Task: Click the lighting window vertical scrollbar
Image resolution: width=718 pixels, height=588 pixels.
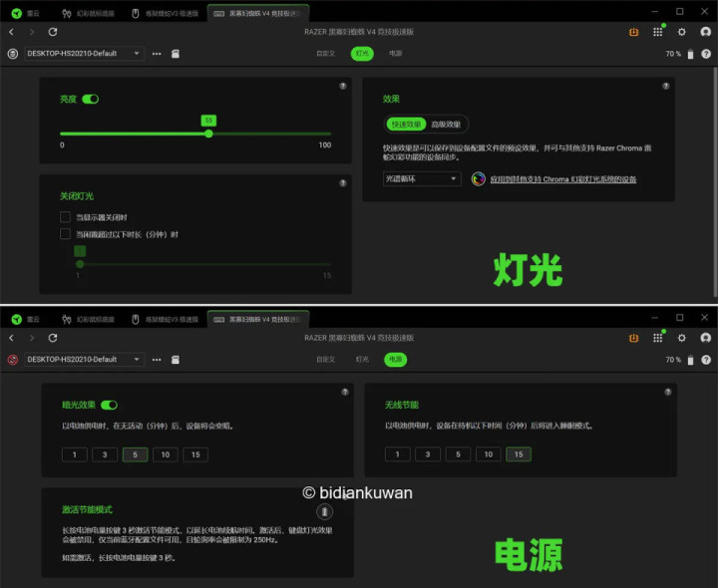Action: [715, 182]
